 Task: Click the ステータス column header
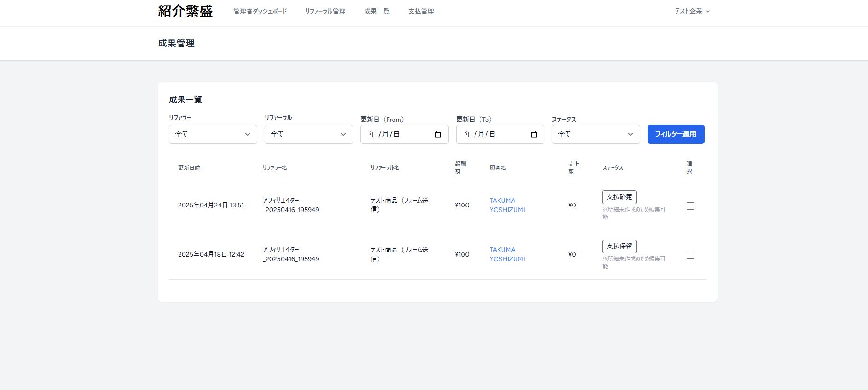tap(613, 168)
